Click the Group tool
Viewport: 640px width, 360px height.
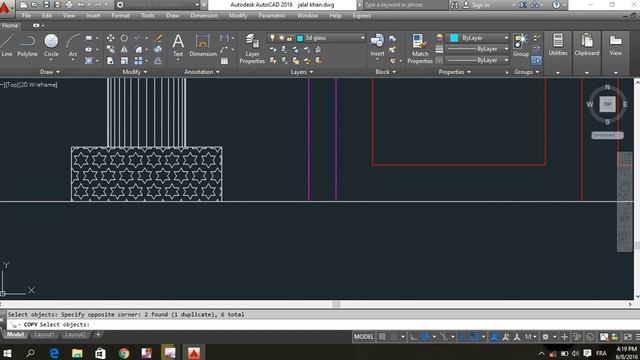[x=520, y=45]
